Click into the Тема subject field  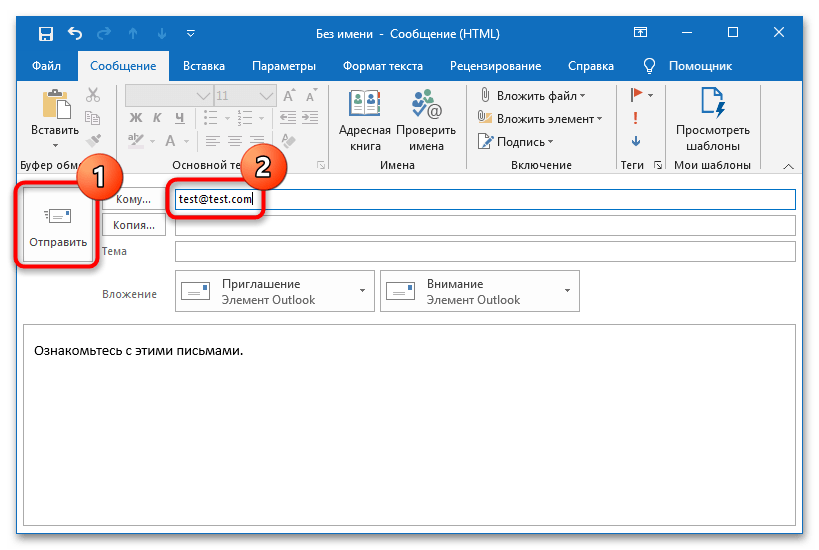click(x=484, y=251)
